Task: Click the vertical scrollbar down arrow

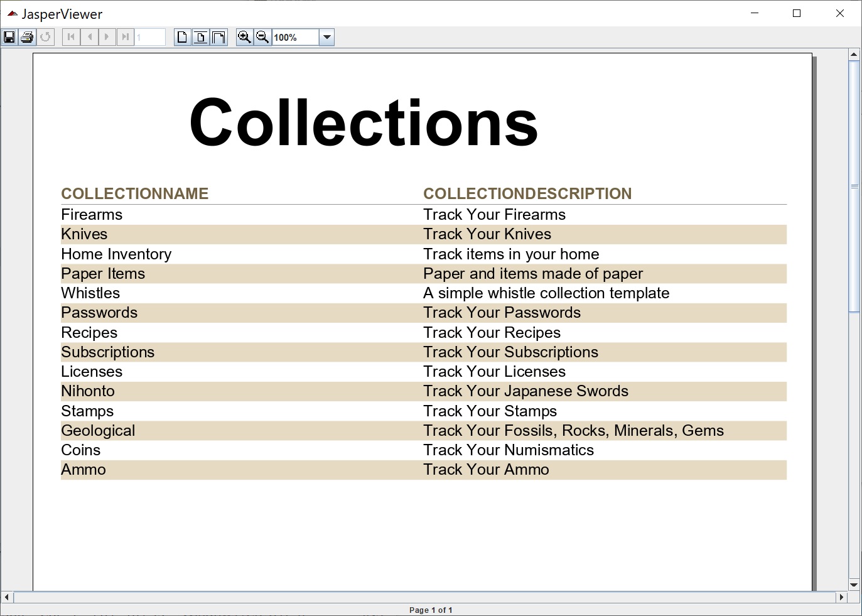Action: click(x=854, y=584)
